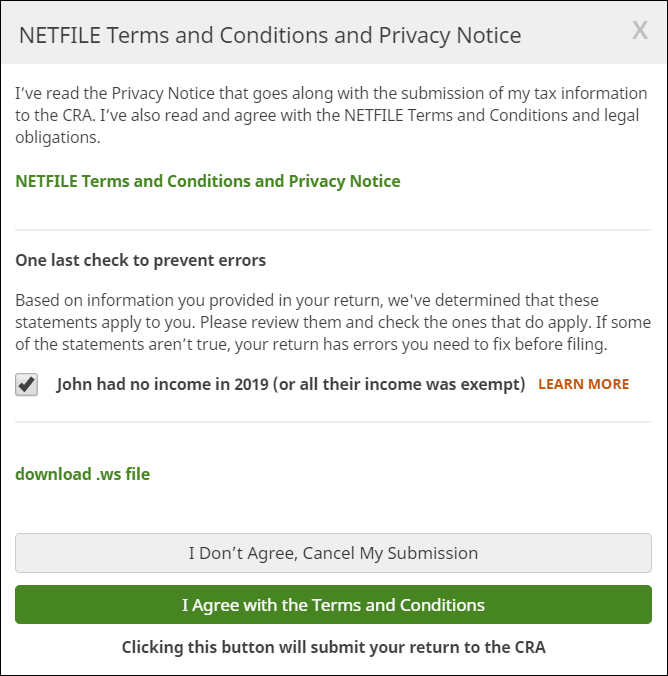Screen dimensions: 668x676
Task: Toggle the checkmark box beside John's income statement
Action: tap(27, 385)
